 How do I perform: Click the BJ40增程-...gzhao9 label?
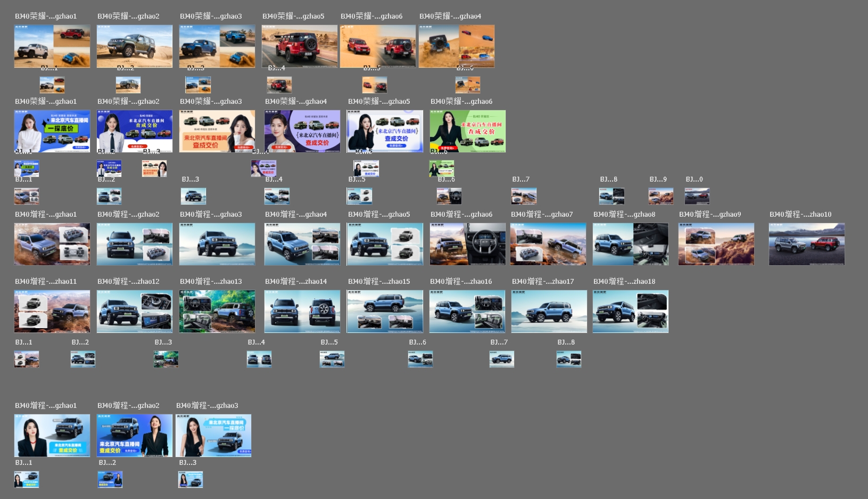710,215
